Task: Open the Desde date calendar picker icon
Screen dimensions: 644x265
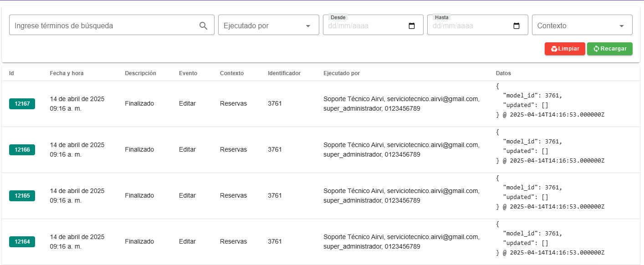Action: tap(412, 26)
